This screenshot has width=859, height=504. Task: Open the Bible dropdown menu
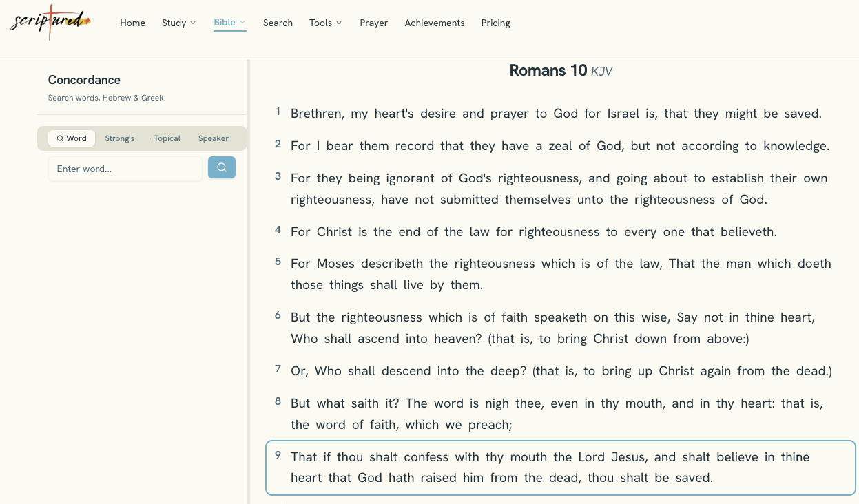click(229, 23)
